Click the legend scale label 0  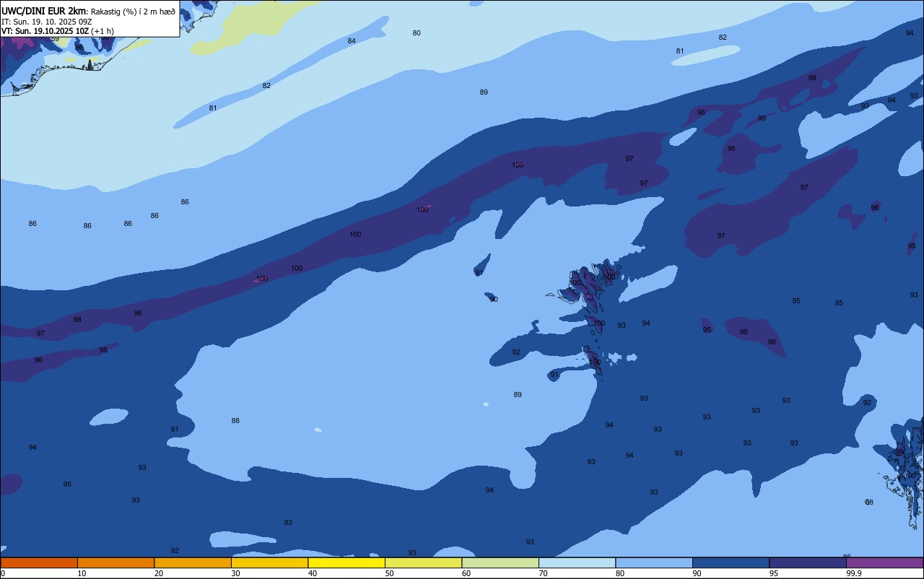(3, 573)
